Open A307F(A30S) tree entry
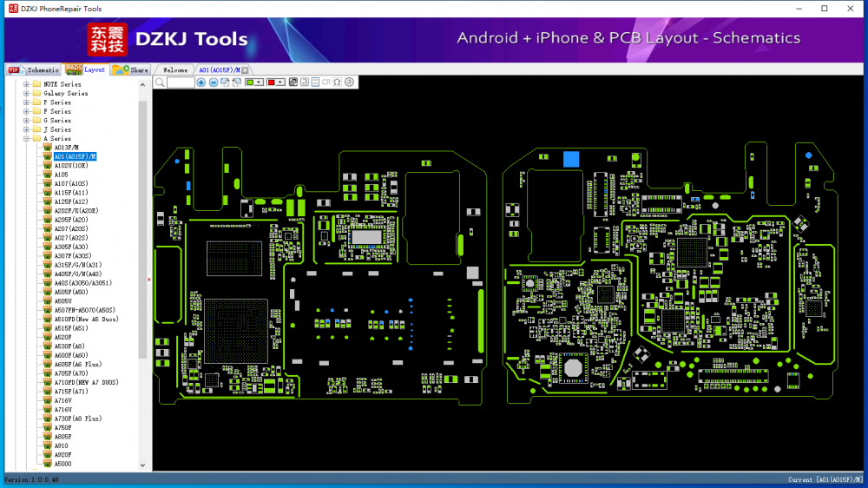868x488 pixels. click(73, 256)
